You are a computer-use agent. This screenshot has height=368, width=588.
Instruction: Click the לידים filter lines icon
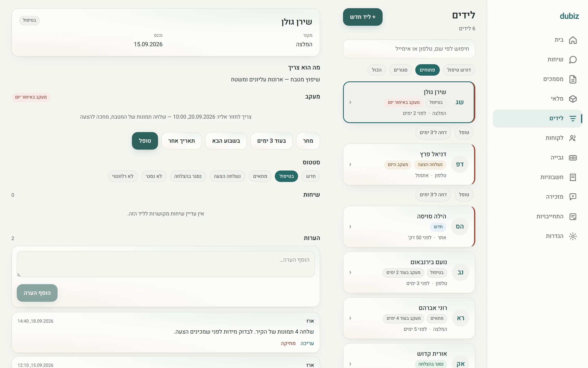573,119
